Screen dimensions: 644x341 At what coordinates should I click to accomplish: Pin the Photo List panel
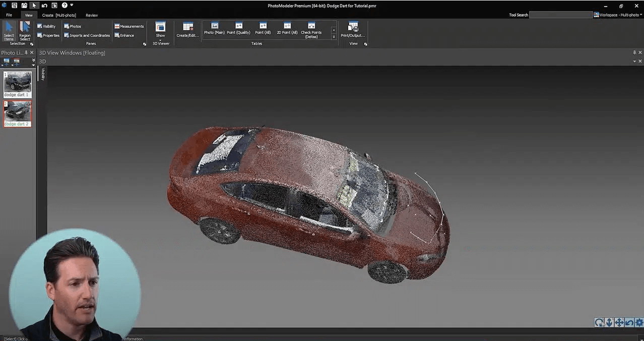26,52
